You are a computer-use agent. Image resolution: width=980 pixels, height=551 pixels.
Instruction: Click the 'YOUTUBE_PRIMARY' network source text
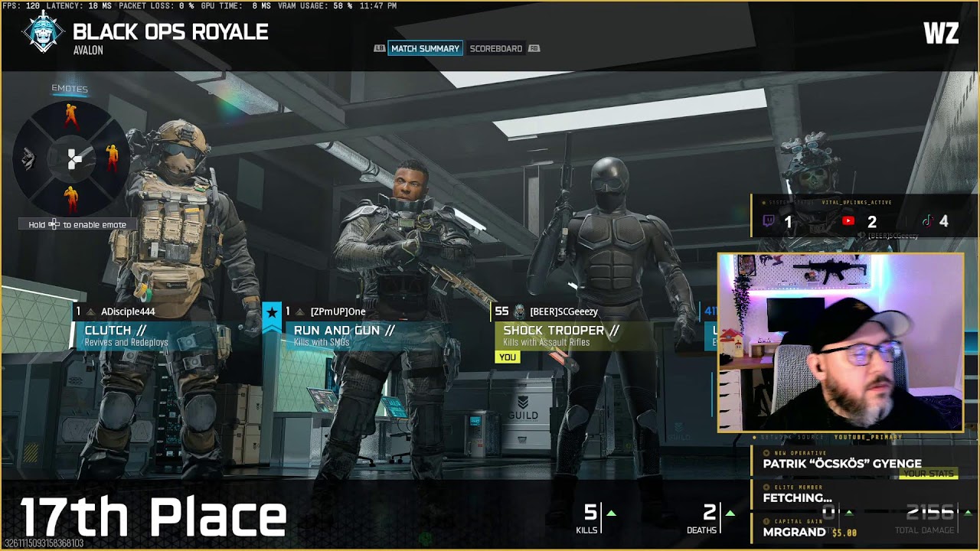pos(870,438)
